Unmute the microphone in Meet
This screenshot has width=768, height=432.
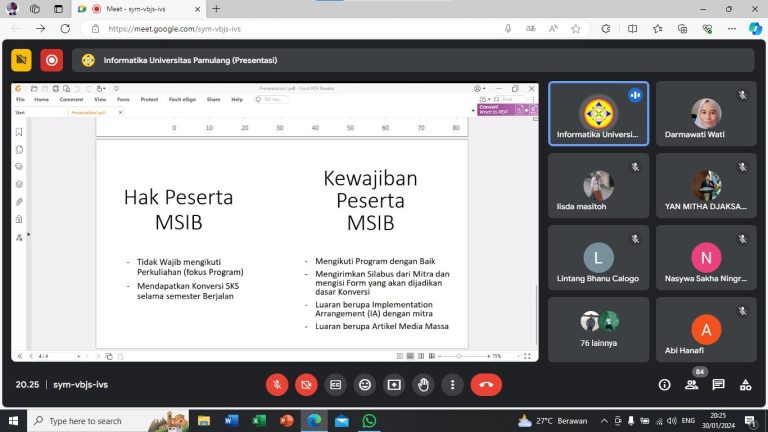tap(277, 384)
